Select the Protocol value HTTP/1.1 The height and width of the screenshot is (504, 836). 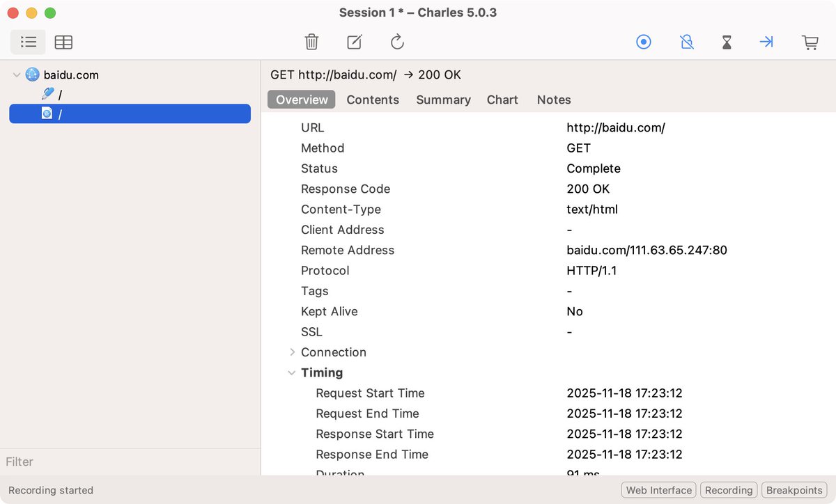(591, 270)
